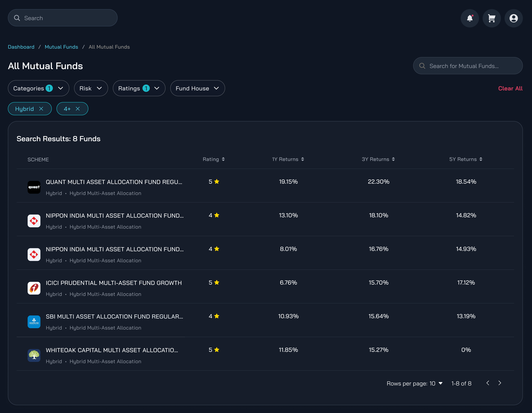The width and height of the screenshot is (532, 413).
Task: Click the 17.12% 5Y return value
Action: 466,282
